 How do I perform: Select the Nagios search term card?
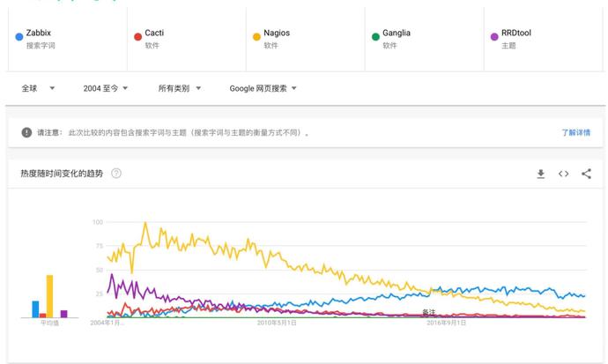305,39
